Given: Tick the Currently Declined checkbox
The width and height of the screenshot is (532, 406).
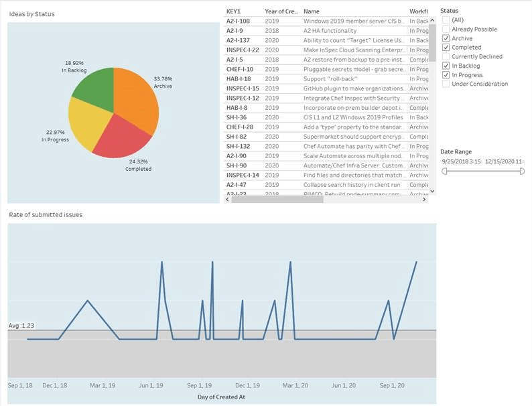Looking at the screenshot, I should tap(446, 57).
